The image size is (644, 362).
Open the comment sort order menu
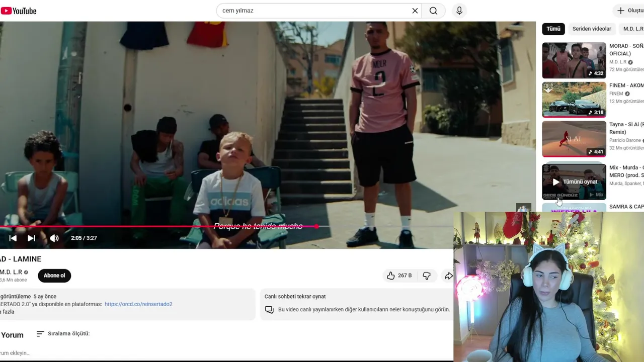pyautogui.click(x=63, y=334)
